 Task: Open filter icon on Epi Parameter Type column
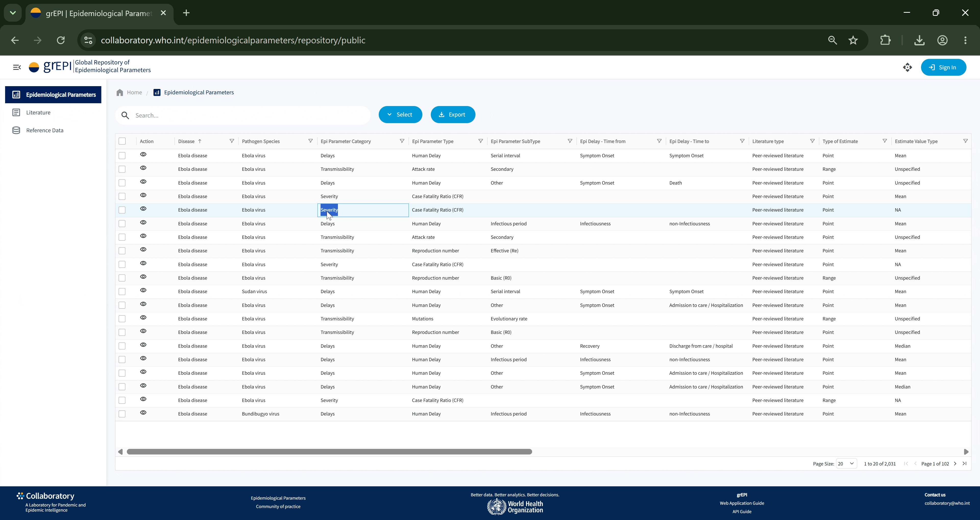481,141
